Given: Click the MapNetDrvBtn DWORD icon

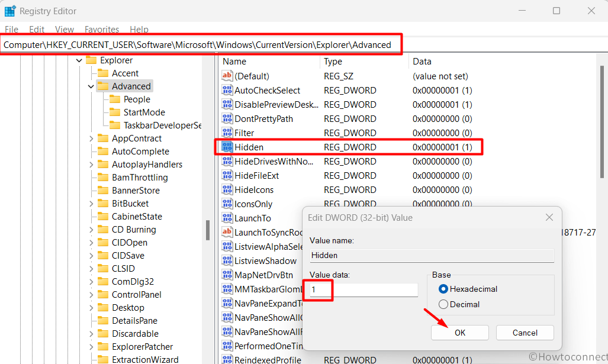Looking at the screenshot, I should click(x=227, y=275).
